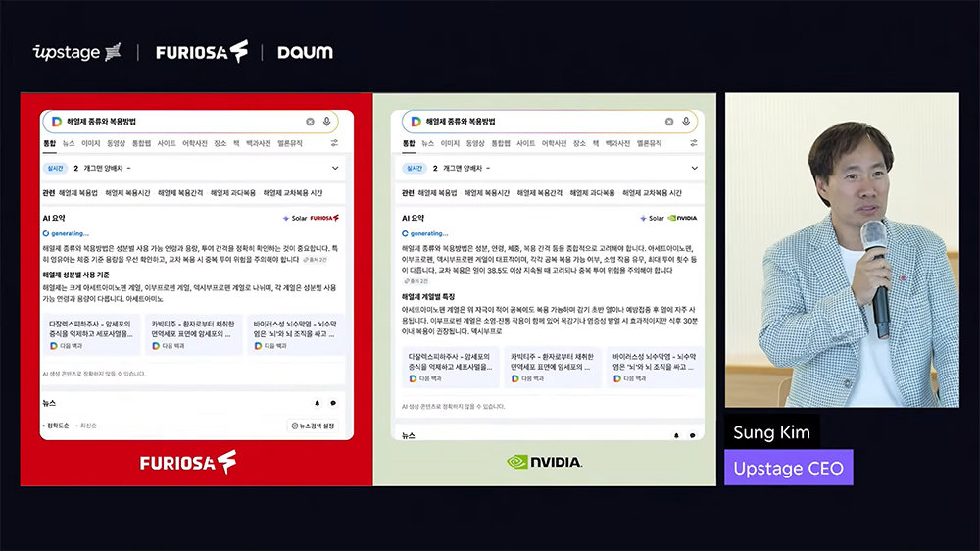Select 통합 tab in Furiosa panel

point(49,144)
